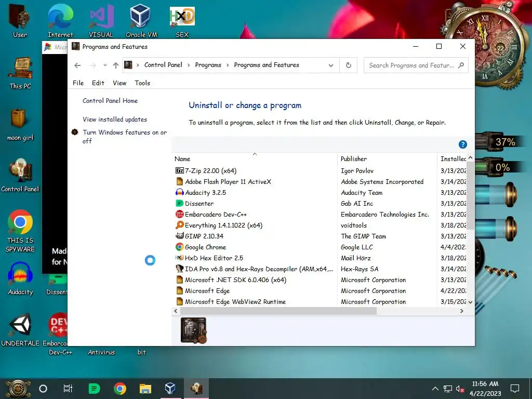The width and height of the screenshot is (532, 399).
Task: Open VirtualBox from the taskbar
Action: click(170, 389)
